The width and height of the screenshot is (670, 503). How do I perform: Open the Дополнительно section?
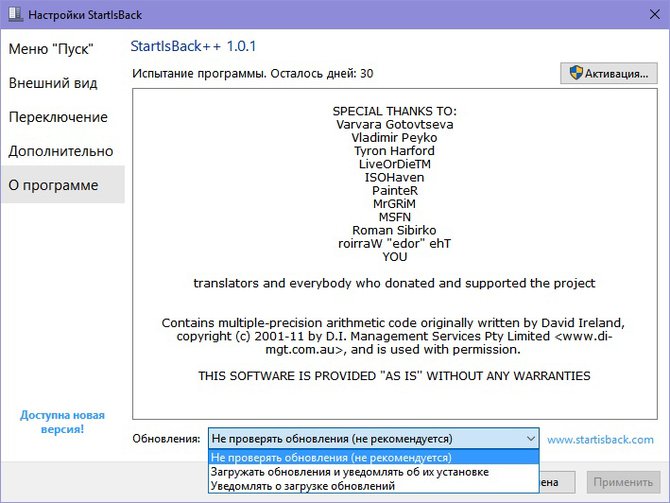tap(61, 151)
